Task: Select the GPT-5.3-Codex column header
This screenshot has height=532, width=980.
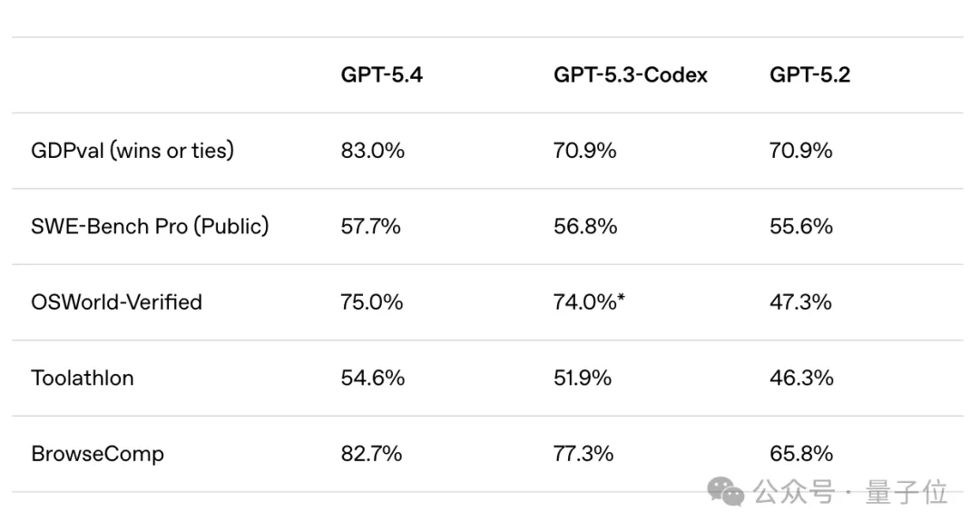Action: (630, 74)
